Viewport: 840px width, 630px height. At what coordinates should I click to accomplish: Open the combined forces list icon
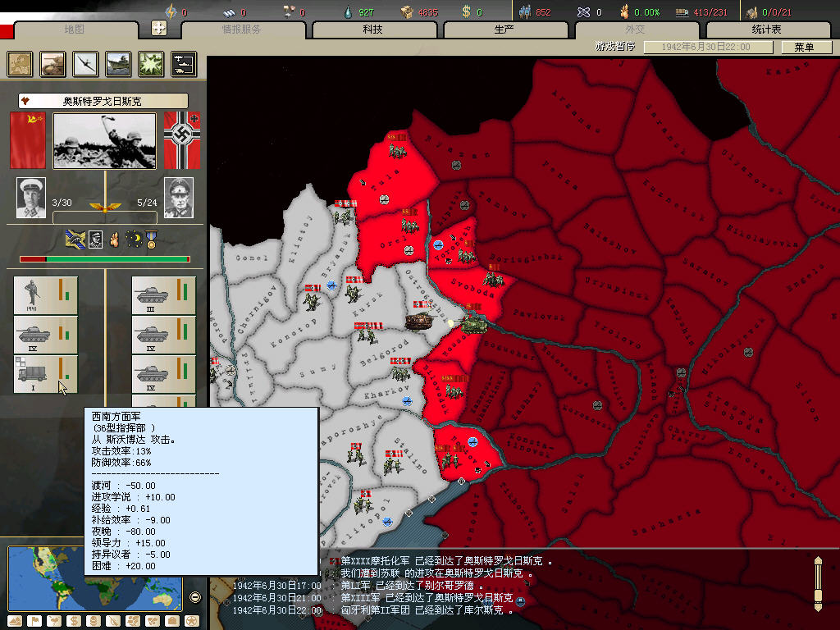coord(183,64)
